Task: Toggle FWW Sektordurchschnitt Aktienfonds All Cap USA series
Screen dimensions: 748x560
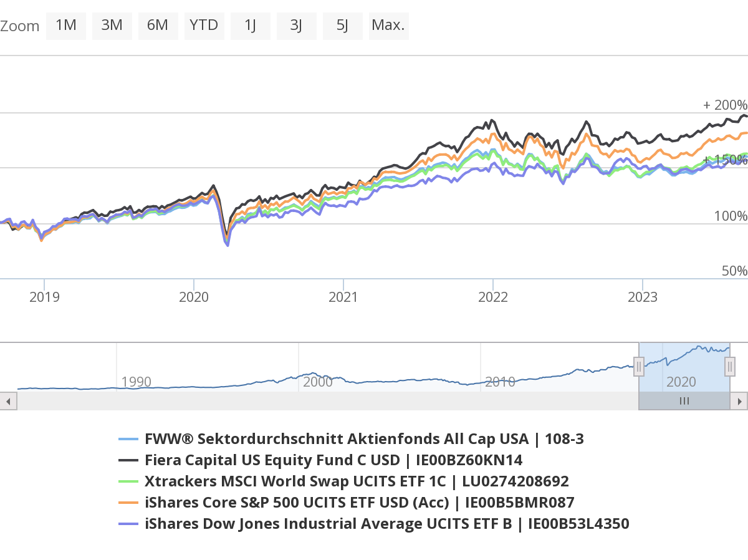Action: [351, 439]
